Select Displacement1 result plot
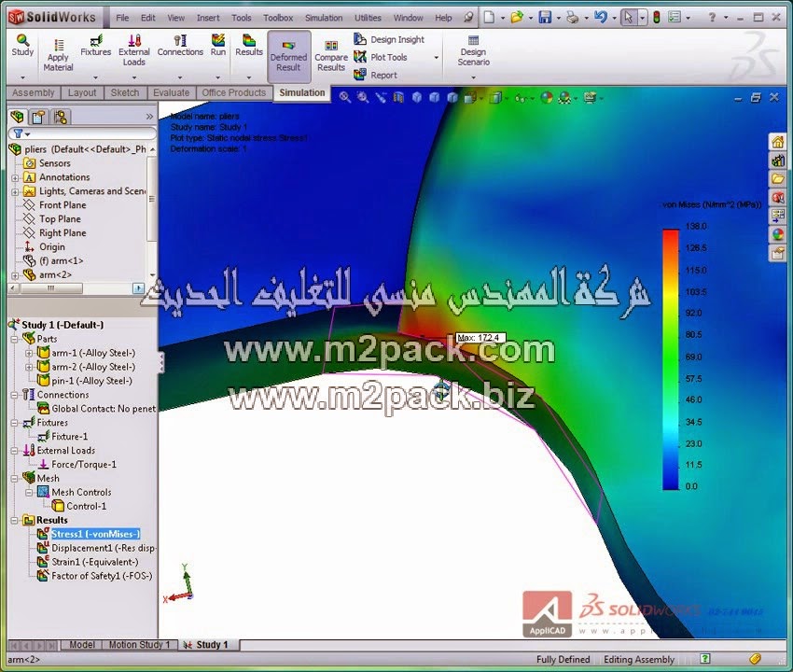This screenshot has height=672, width=793. click(x=104, y=548)
